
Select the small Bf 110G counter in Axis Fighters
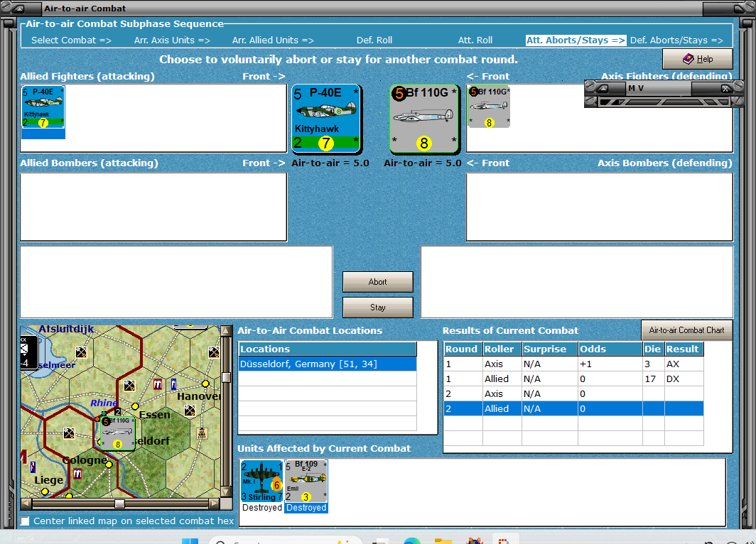coord(489,107)
